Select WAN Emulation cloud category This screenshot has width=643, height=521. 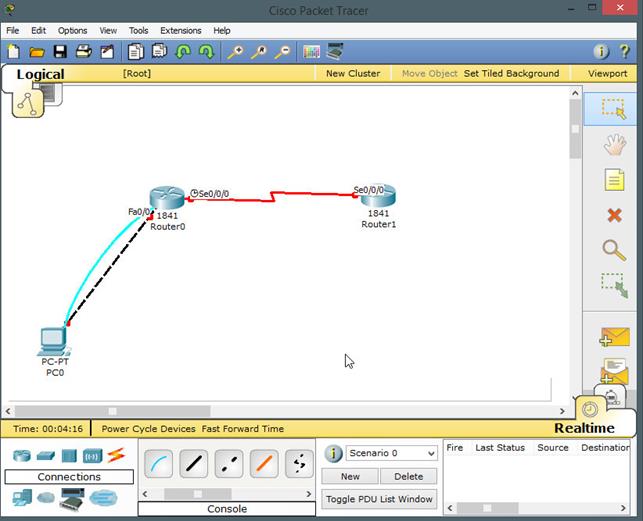pos(46,498)
